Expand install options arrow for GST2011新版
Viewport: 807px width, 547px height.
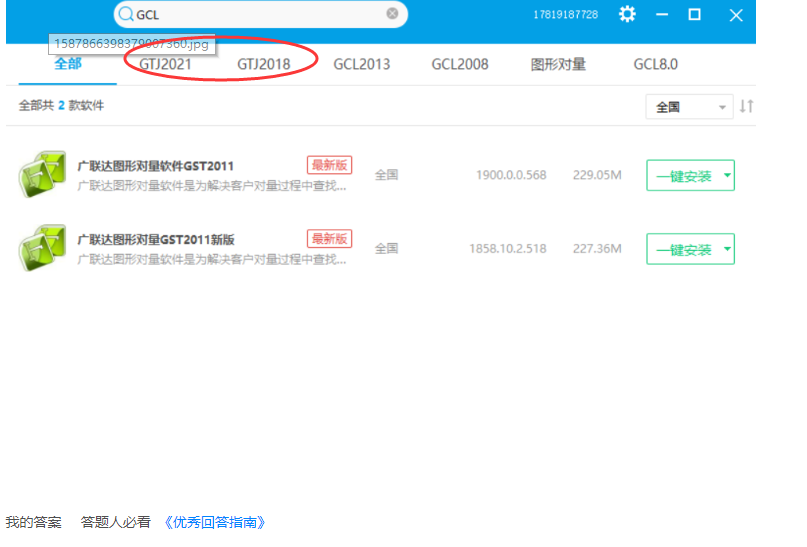727,249
